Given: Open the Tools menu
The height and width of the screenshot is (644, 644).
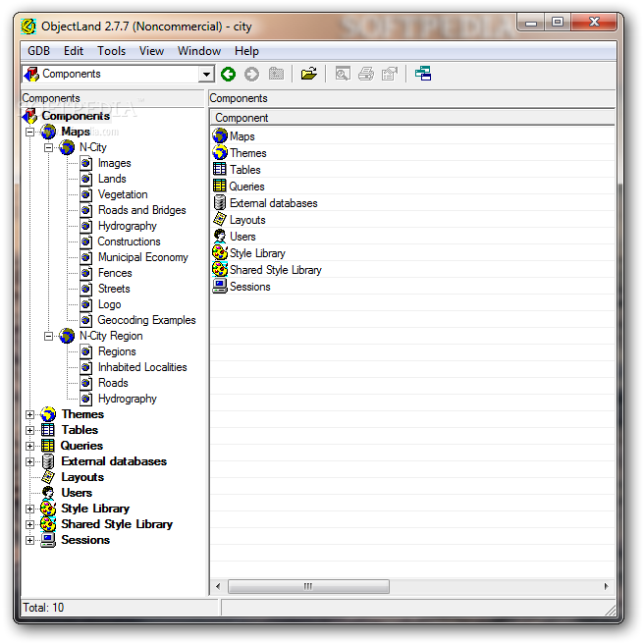Looking at the screenshot, I should pos(111,51).
